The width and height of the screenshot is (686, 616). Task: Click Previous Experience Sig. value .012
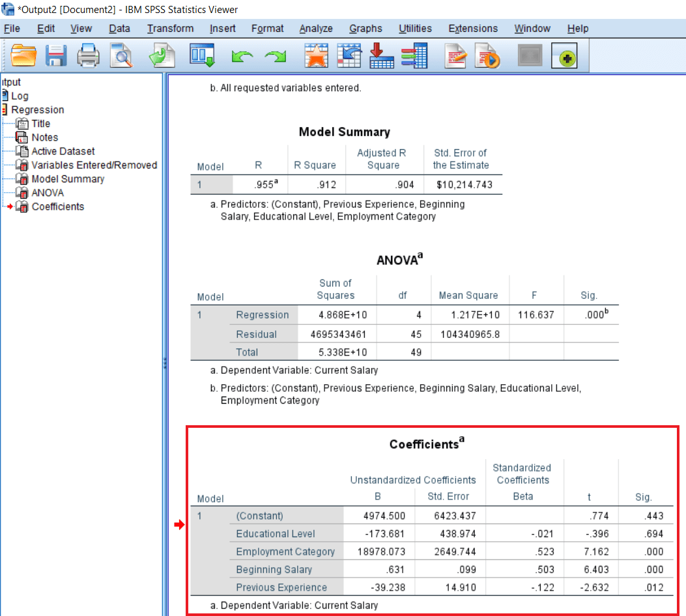coord(653,587)
